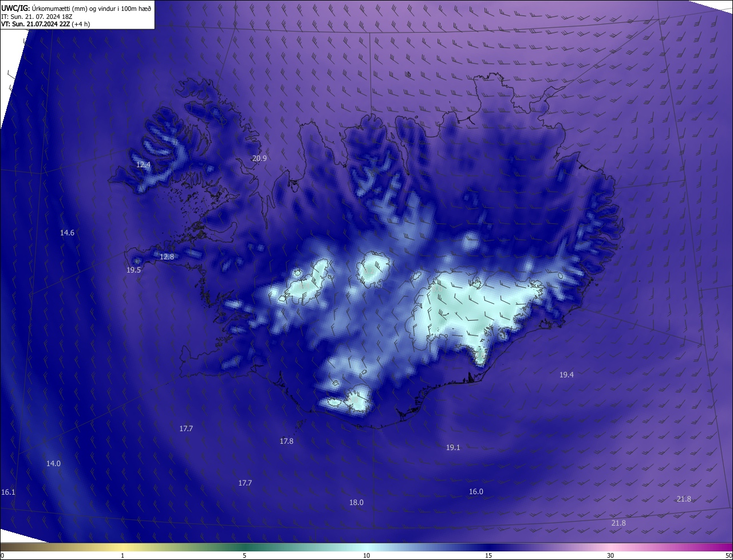The height and width of the screenshot is (560, 733).
Task: Click the 19.1 value label
Action: 453,447
